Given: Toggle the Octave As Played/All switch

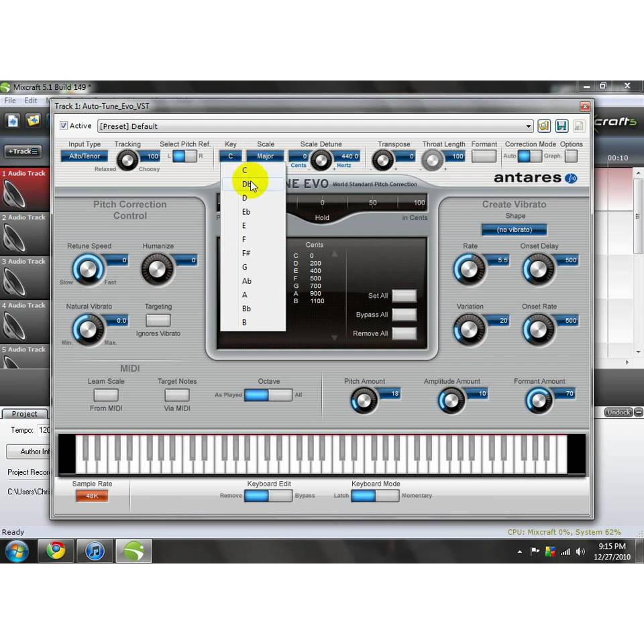Looking at the screenshot, I should (x=268, y=395).
